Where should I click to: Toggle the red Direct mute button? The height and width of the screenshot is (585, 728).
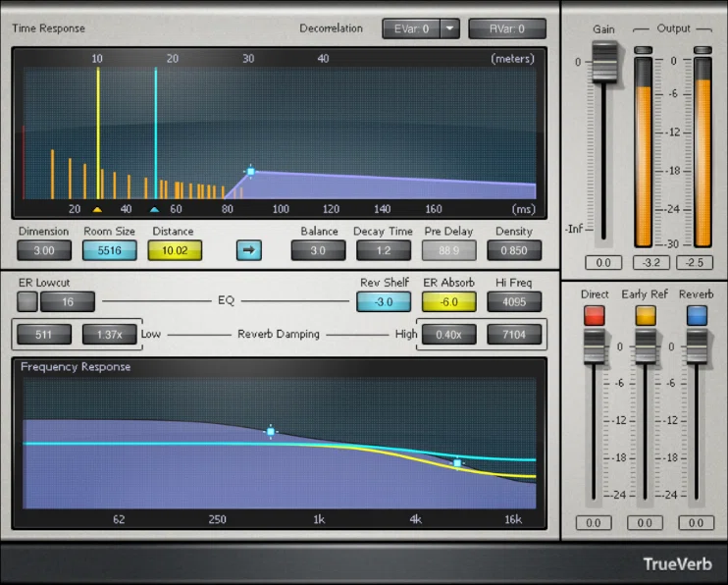[595, 315]
